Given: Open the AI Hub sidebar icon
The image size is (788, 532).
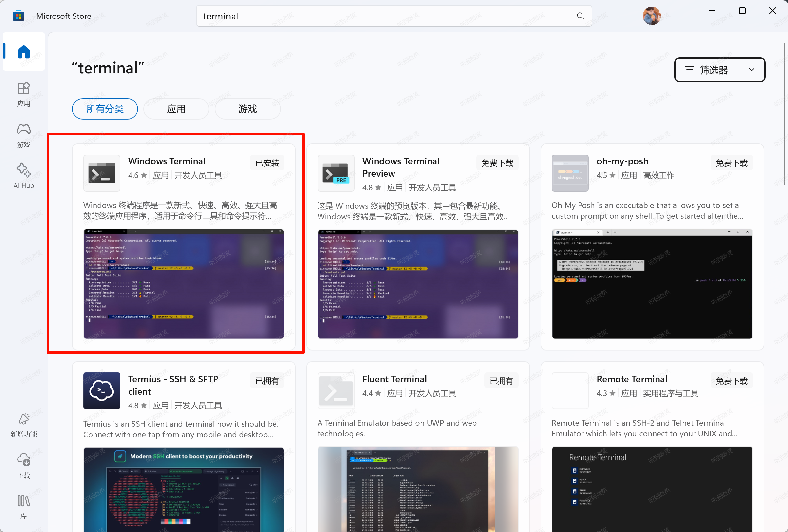Looking at the screenshot, I should [x=24, y=176].
